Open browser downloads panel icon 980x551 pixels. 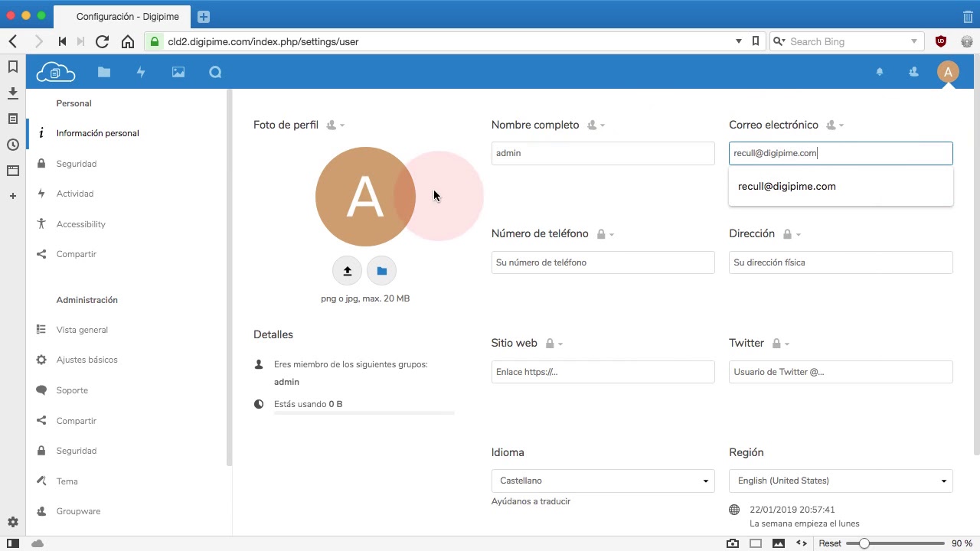(13, 93)
